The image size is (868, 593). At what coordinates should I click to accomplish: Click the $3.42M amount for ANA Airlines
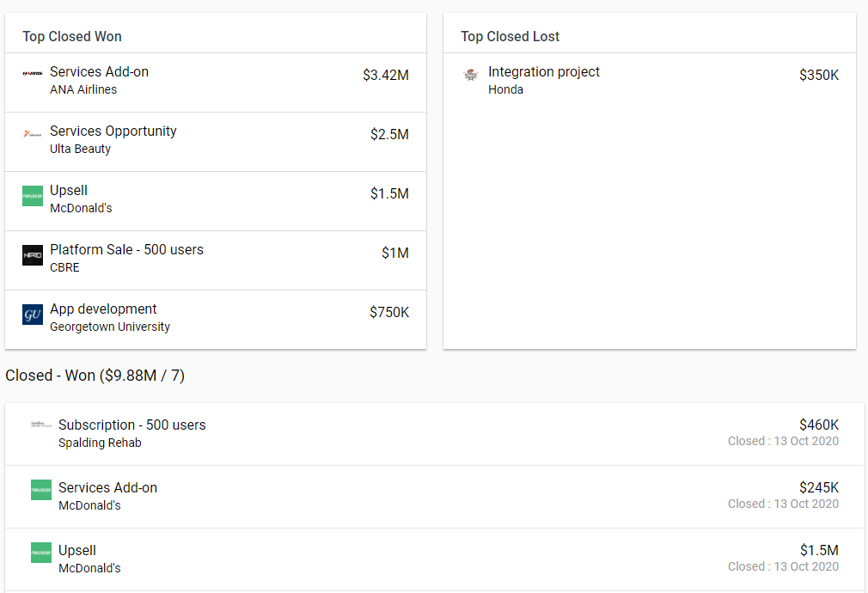coord(385,76)
